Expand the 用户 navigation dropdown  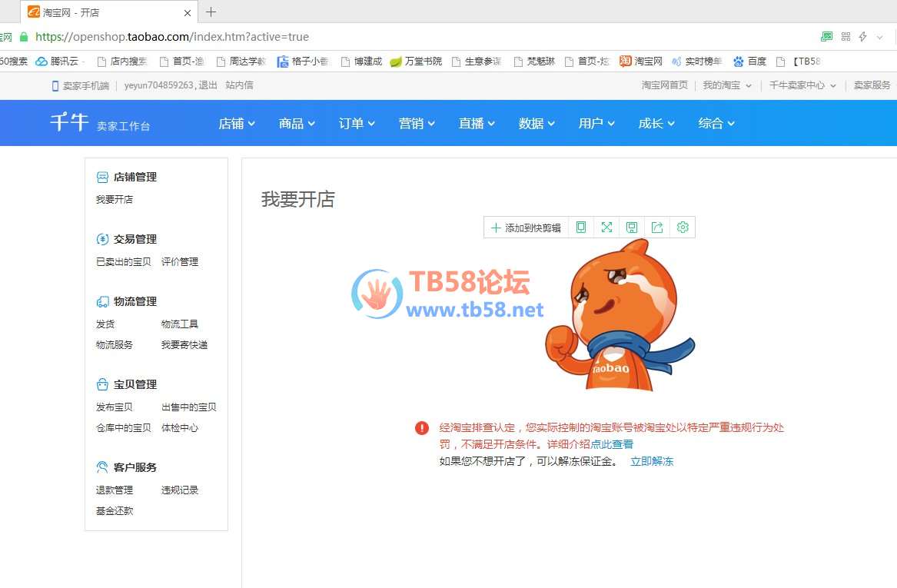pos(596,123)
